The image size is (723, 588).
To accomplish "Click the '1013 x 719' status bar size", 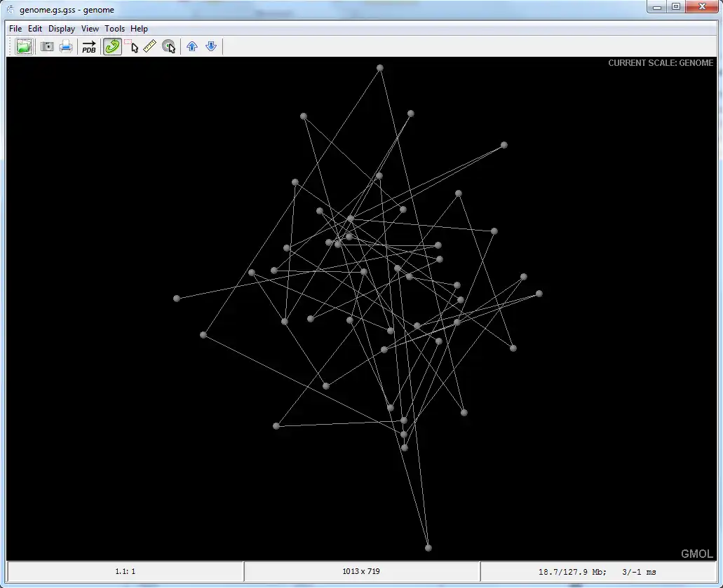I will [x=362, y=572].
